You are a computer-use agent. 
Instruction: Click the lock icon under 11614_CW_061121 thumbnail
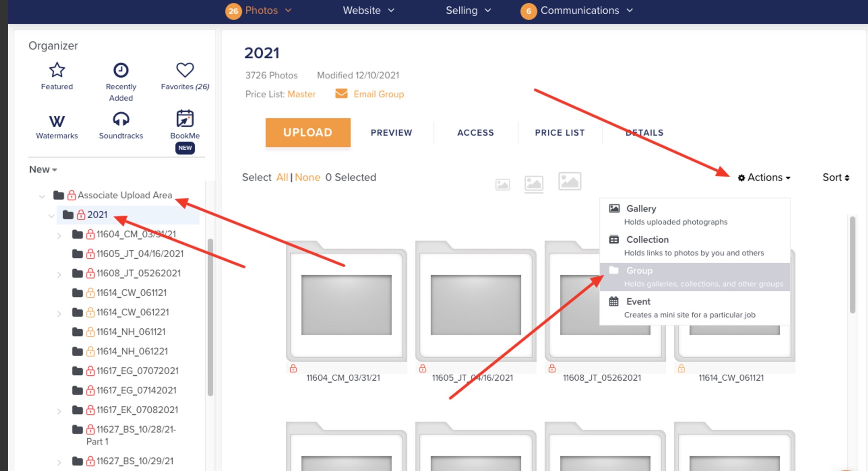click(681, 368)
